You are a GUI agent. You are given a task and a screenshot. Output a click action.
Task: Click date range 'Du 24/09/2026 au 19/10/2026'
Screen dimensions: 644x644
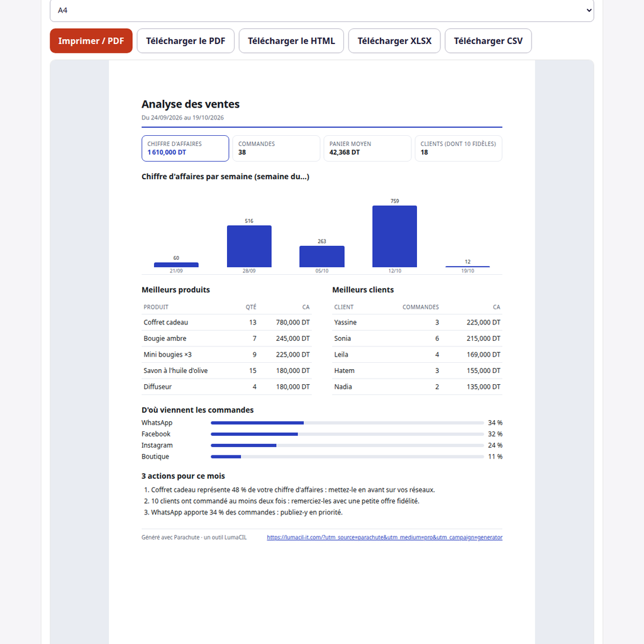[x=183, y=118]
